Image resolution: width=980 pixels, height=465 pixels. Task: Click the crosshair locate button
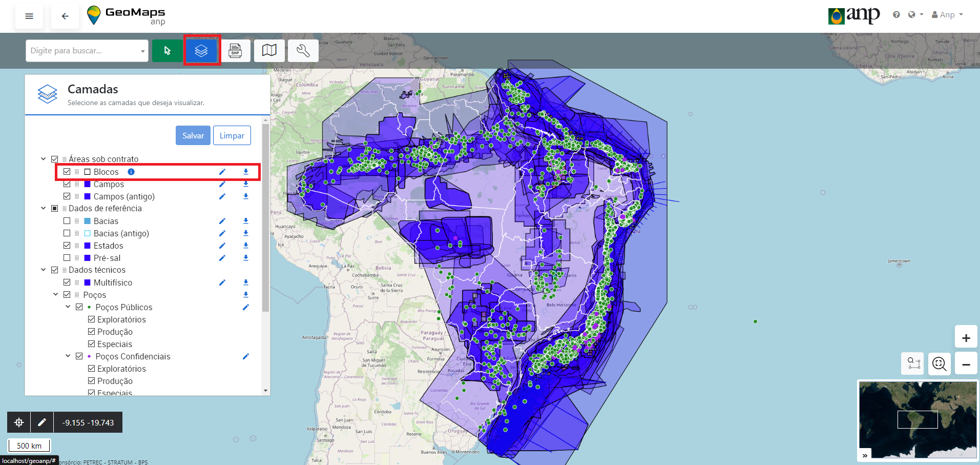19,422
